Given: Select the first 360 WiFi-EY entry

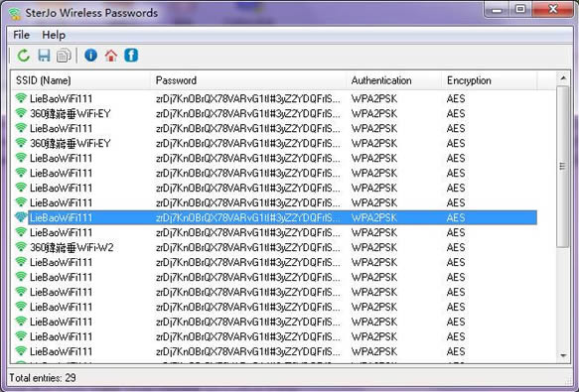Looking at the screenshot, I should coord(274,113).
